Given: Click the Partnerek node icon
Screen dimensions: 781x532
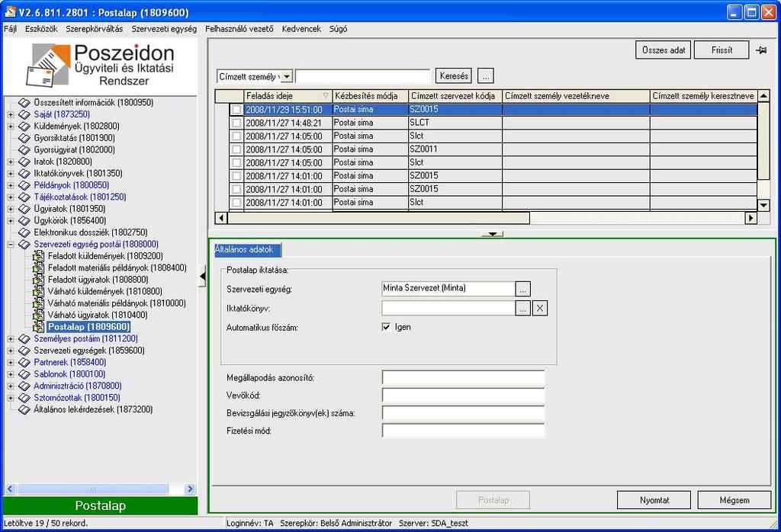Looking at the screenshot, I should 24,362.
